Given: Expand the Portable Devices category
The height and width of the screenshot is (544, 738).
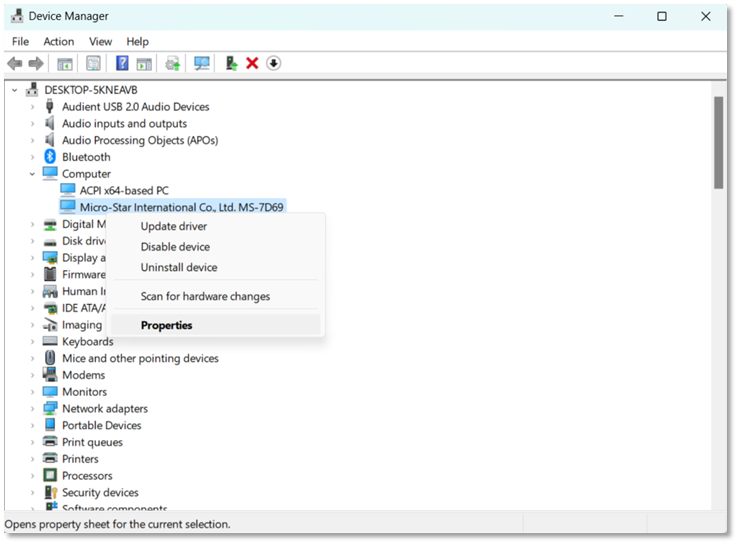Looking at the screenshot, I should click(32, 425).
